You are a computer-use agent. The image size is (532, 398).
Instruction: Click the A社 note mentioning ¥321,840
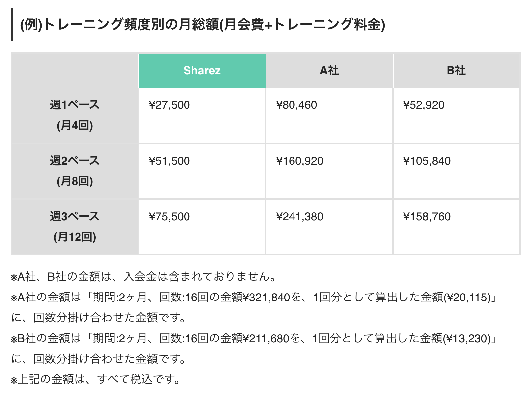(253, 297)
